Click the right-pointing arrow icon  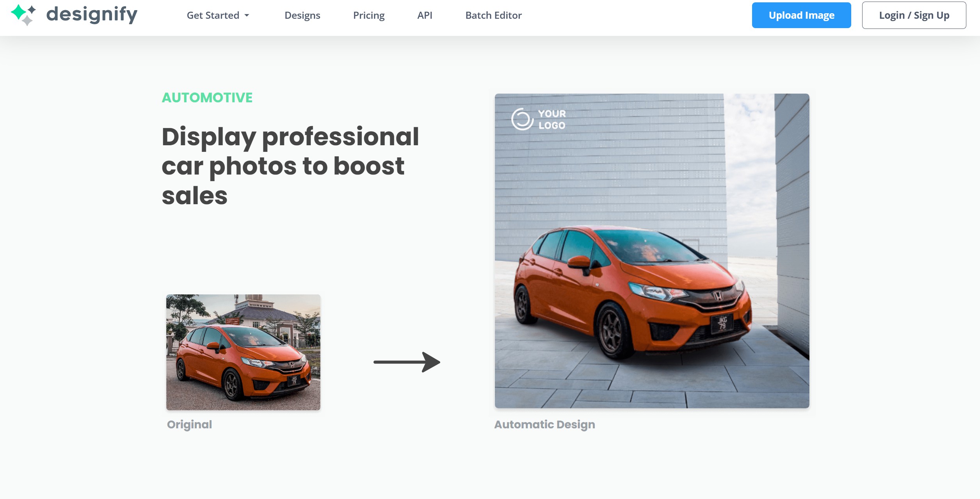click(x=407, y=362)
